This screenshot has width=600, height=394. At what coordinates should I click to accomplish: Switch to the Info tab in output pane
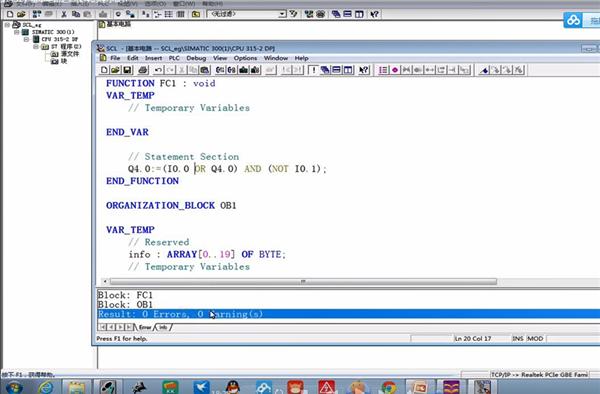(163, 327)
